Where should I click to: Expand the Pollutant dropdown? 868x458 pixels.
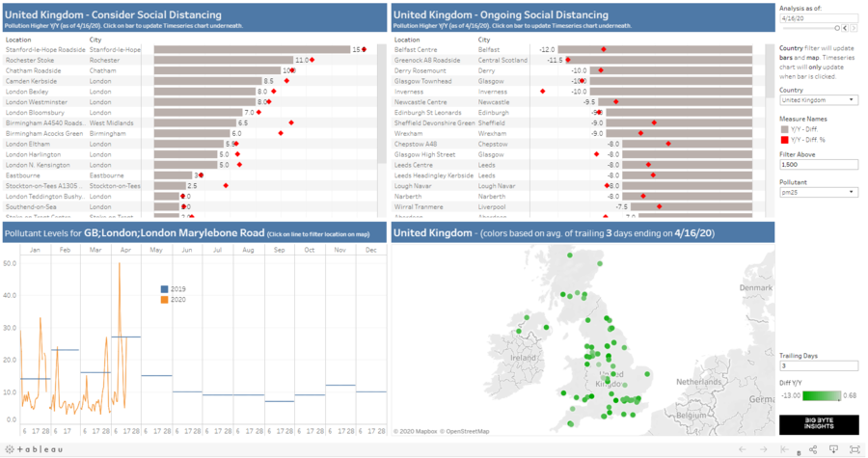[818, 191]
